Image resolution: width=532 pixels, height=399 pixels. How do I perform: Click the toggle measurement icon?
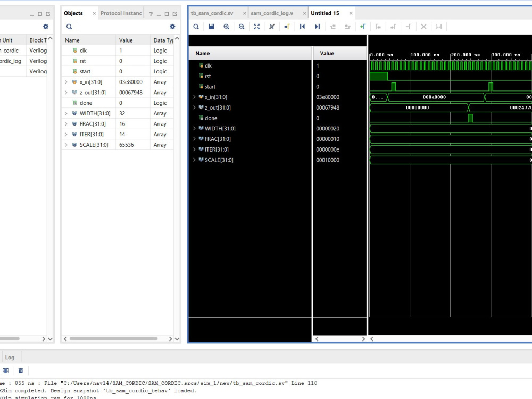[439, 27]
